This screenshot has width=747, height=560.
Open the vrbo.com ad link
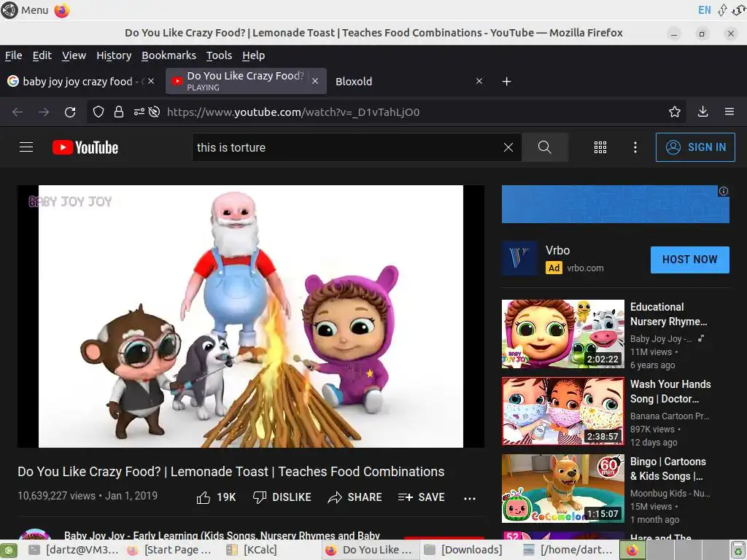585,268
